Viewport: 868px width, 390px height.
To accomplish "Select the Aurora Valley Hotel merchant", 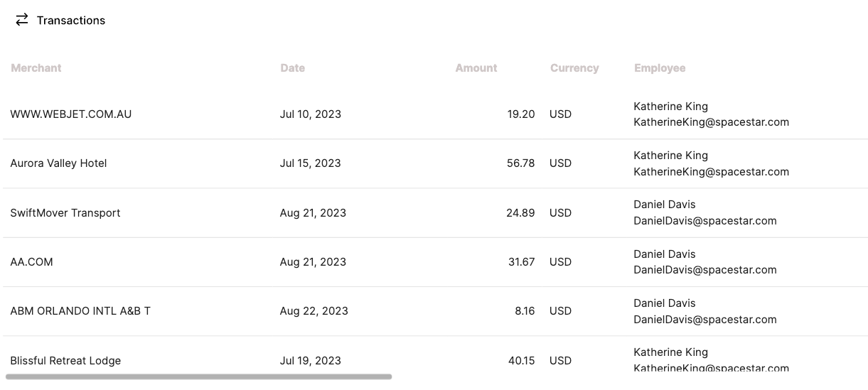I will point(58,163).
